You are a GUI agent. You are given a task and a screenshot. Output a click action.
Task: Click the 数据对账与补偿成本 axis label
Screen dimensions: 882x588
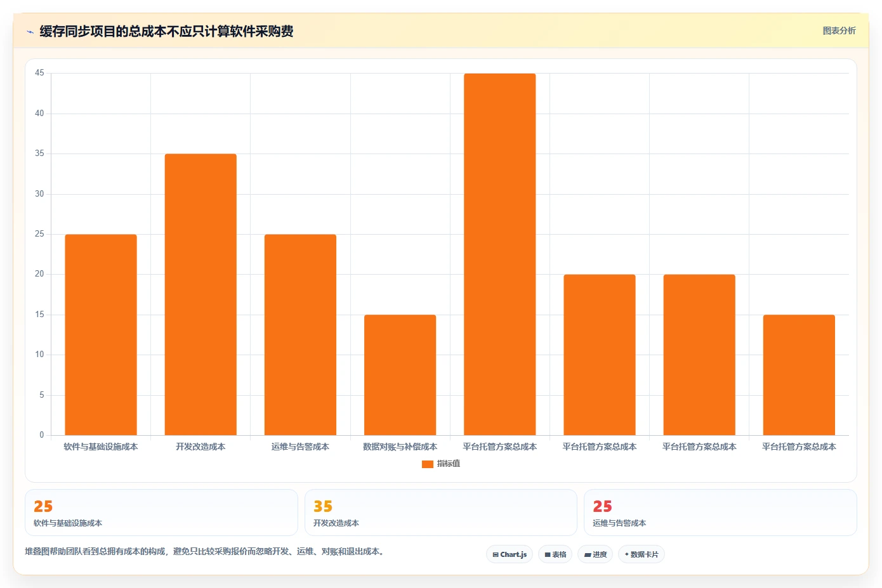(400, 447)
